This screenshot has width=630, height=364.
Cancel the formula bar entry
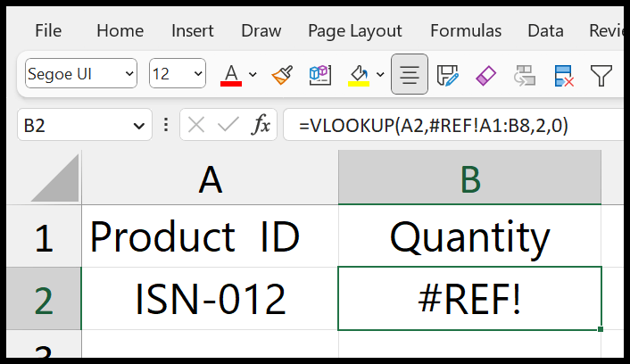[196, 125]
